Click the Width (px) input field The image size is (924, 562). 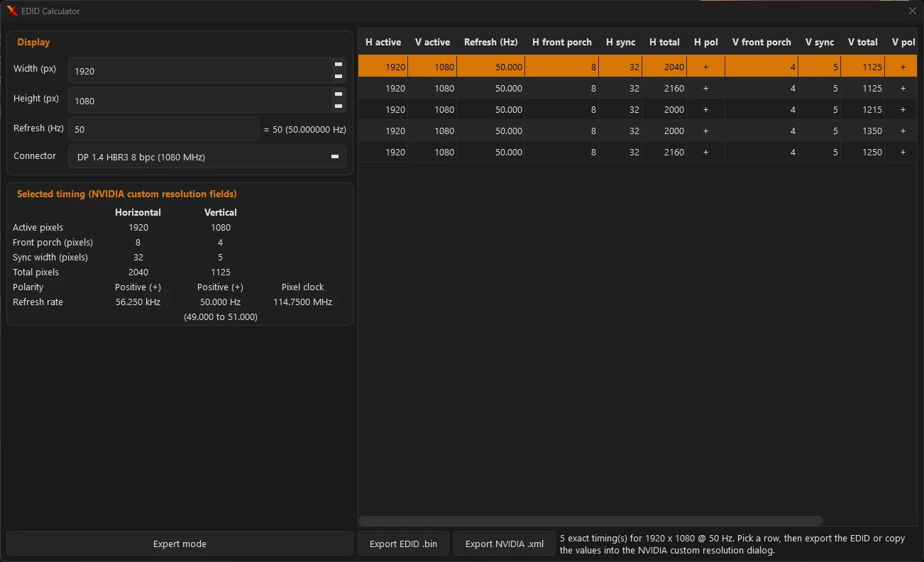(x=200, y=71)
